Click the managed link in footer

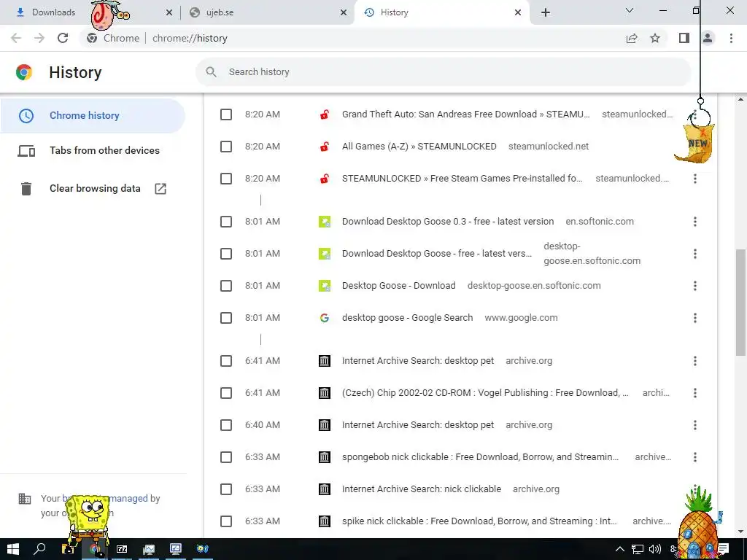point(128,498)
